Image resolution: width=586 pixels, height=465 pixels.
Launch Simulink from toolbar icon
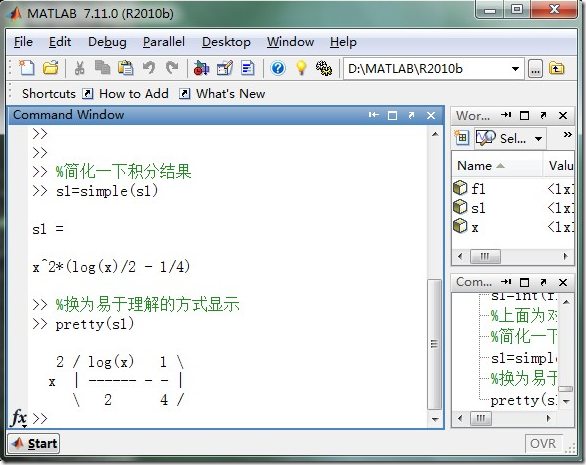pos(201,68)
